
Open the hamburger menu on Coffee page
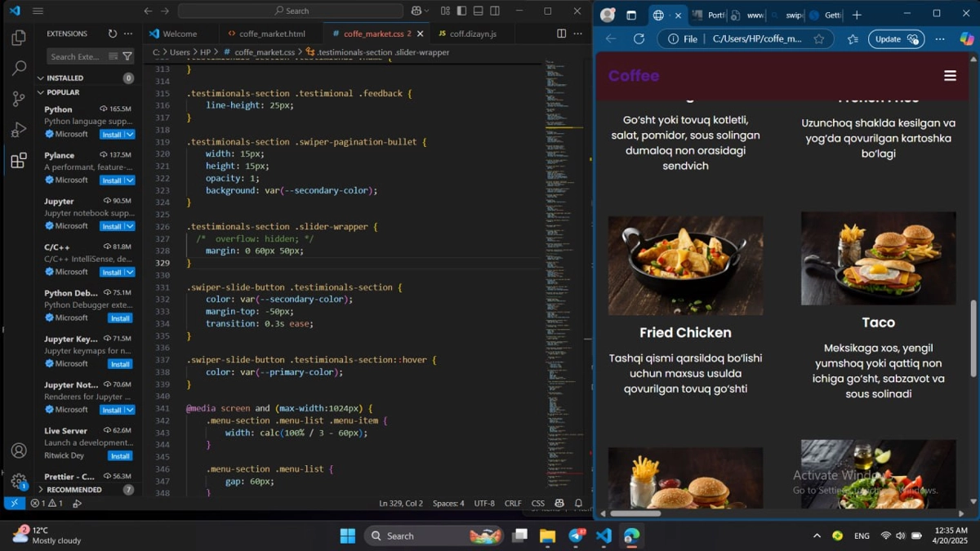(950, 76)
